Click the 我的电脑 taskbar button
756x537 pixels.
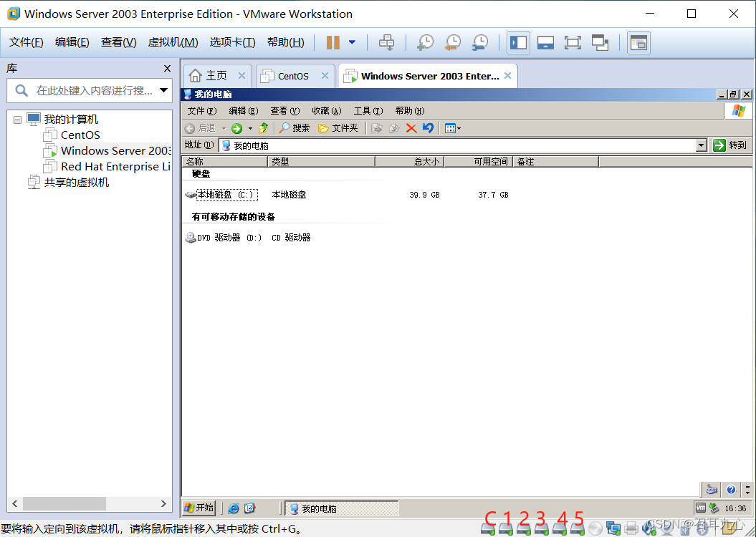[341, 508]
